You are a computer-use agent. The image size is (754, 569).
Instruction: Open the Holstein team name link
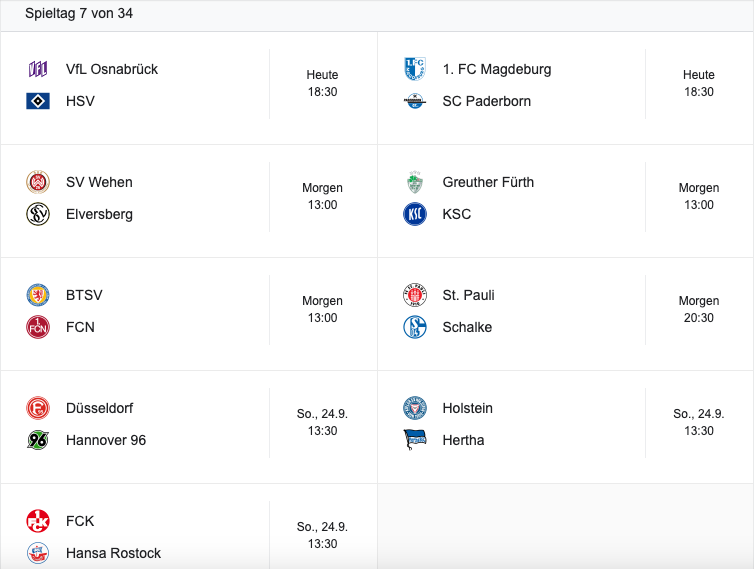468,408
